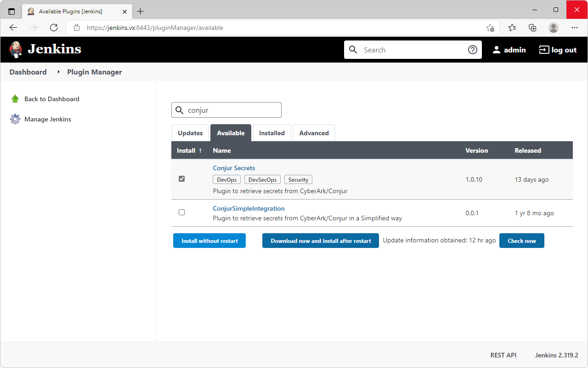The height and width of the screenshot is (368, 588).
Task: Click the Update information obtained text
Action: 439,240
